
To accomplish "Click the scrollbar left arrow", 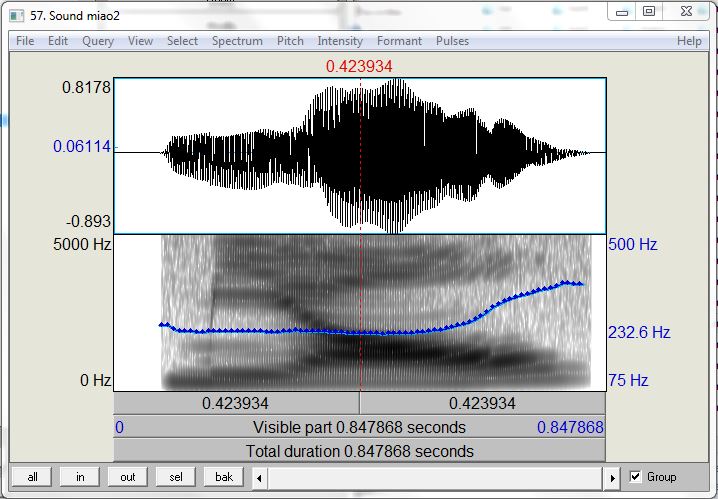I will tap(259, 478).
